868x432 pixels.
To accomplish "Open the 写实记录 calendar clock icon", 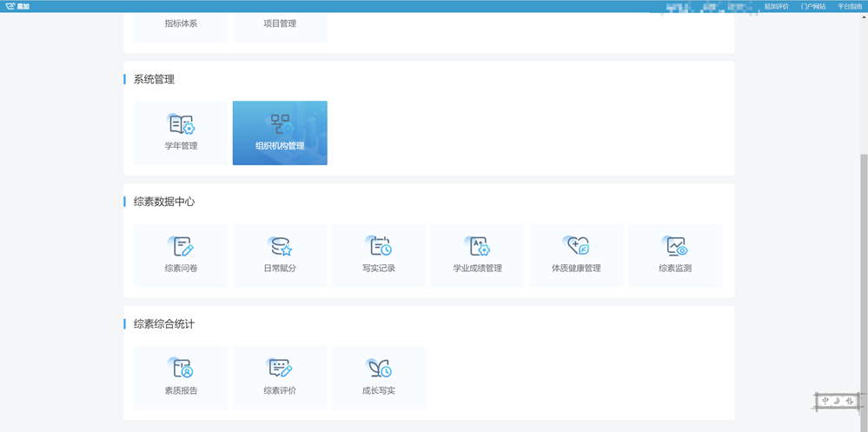I will coord(379,246).
